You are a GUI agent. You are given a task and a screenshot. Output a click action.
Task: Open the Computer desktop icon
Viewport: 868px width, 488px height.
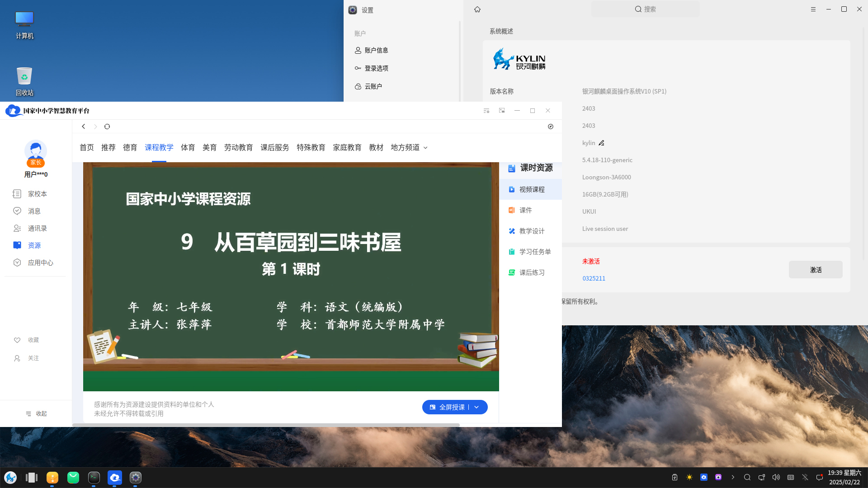tap(24, 25)
